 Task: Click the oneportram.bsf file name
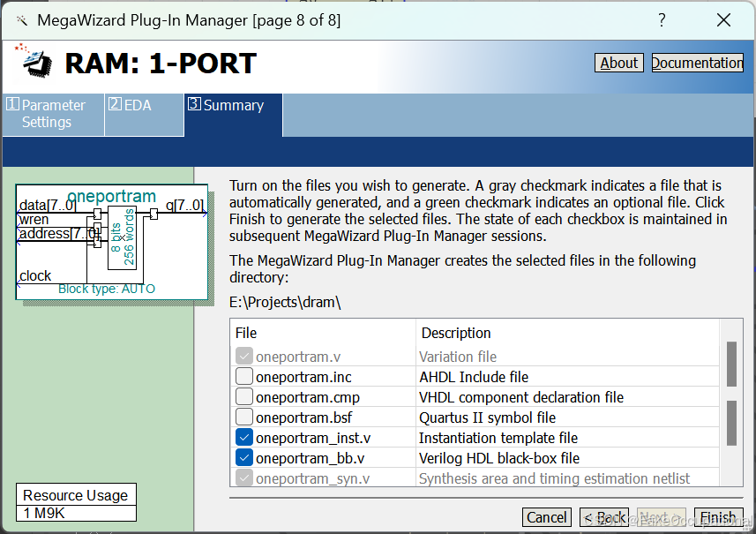pyautogui.click(x=303, y=417)
